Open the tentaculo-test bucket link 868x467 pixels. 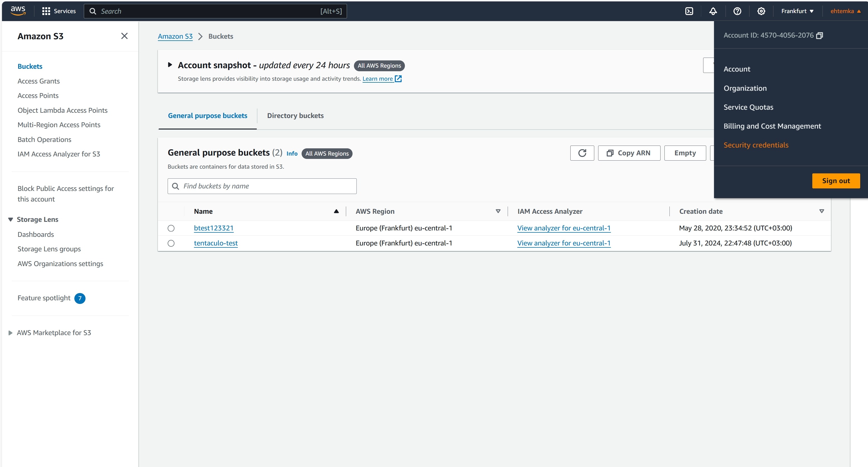(x=216, y=243)
